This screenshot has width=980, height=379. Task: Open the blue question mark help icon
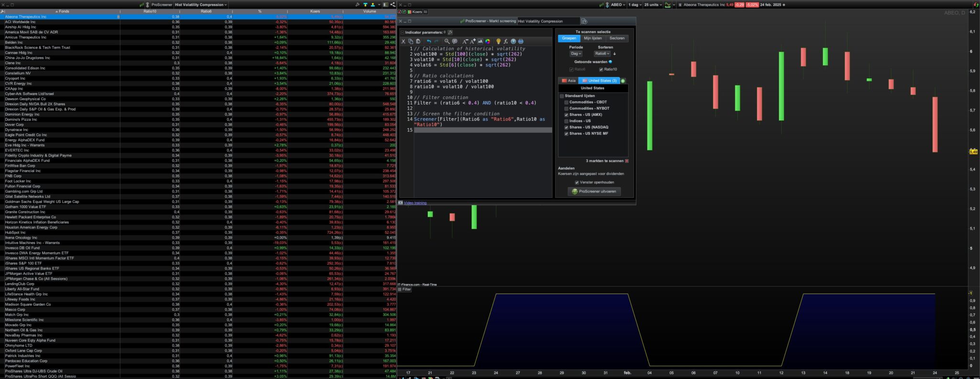[x=513, y=42]
